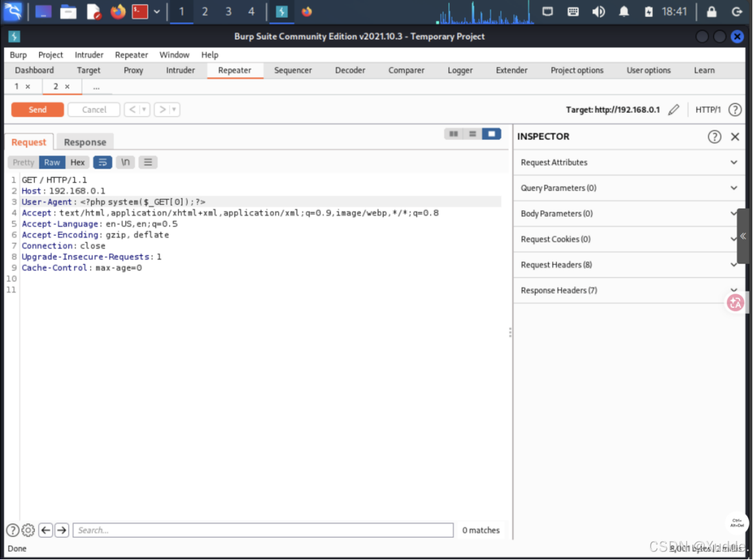Expand Request Headers (8) section
753x560 pixels.
point(629,264)
